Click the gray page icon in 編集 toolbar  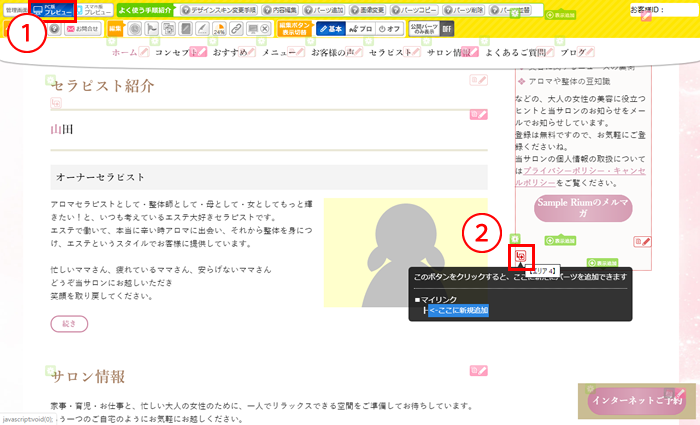(x=186, y=29)
